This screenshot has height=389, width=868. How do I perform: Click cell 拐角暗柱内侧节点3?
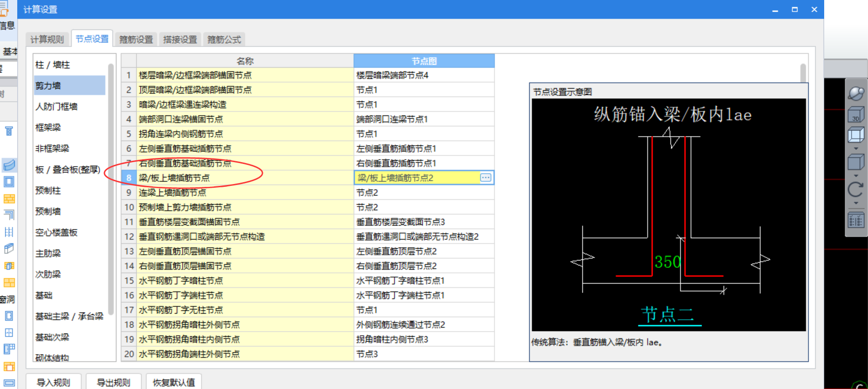pyautogui.click(x=424, y=339)
